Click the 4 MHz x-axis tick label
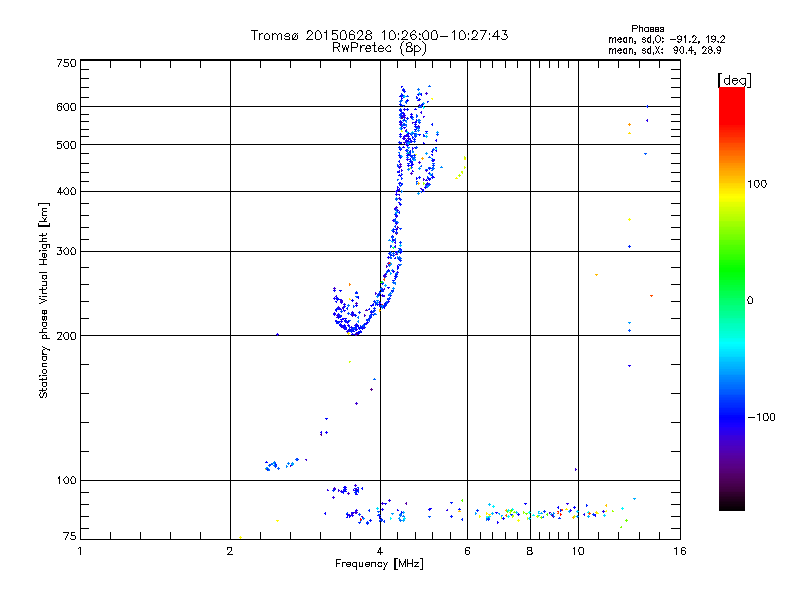This screenshot has width=800, height=600. point(380,551)
